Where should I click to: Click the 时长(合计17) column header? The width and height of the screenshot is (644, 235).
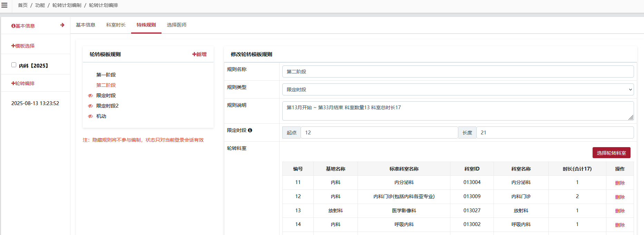point(577,169)
